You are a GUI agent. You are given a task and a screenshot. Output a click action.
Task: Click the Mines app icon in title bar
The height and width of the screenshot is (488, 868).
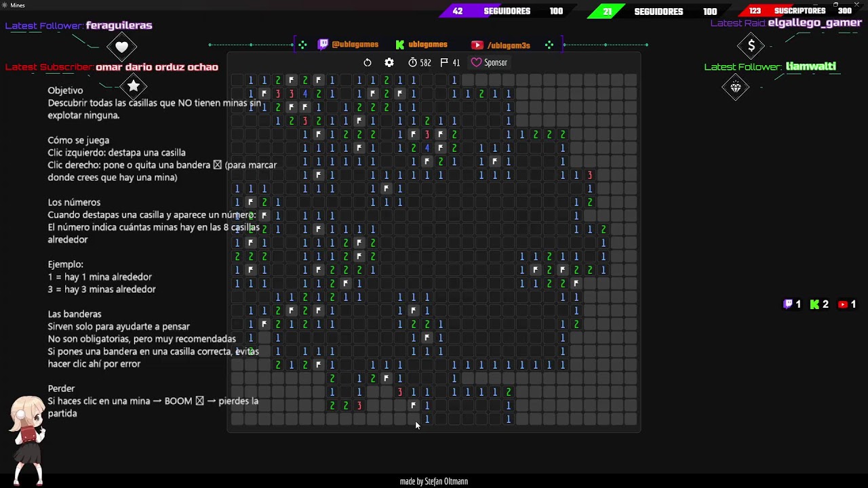tap(5, 5)
